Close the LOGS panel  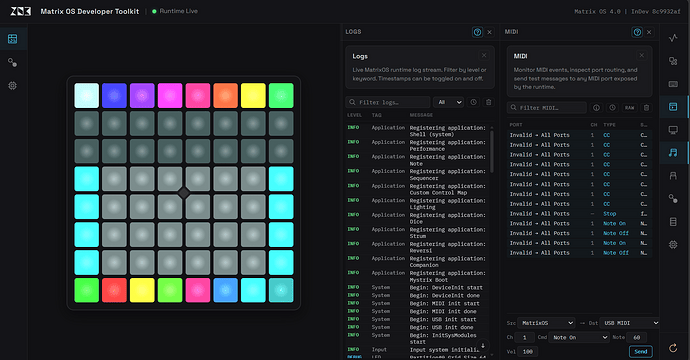[489, 32]
